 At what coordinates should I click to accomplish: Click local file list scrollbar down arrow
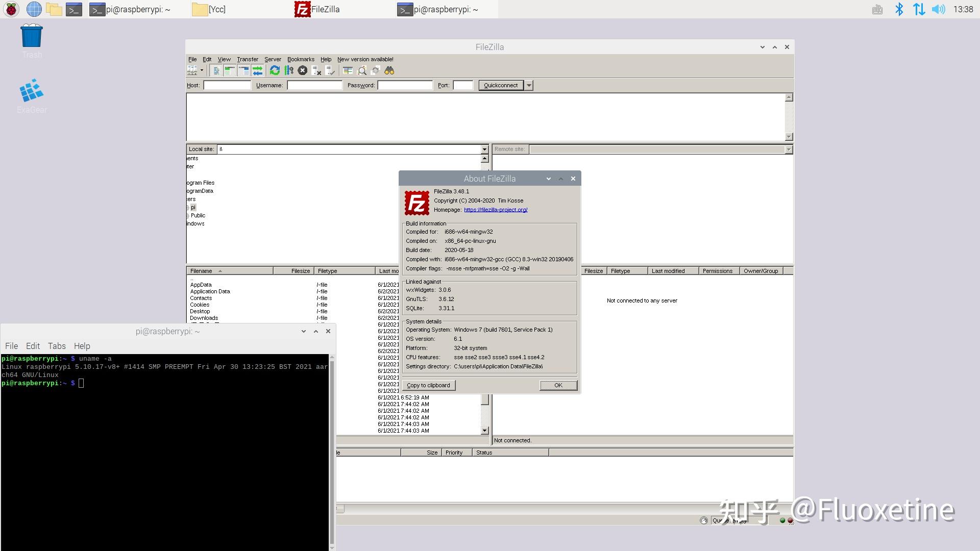[484, 431]
